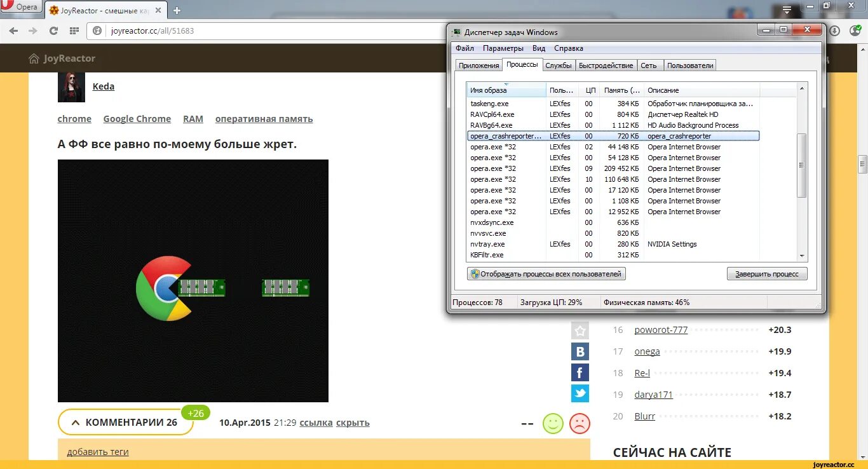Share post on Twitter

[x=580, y=393]
